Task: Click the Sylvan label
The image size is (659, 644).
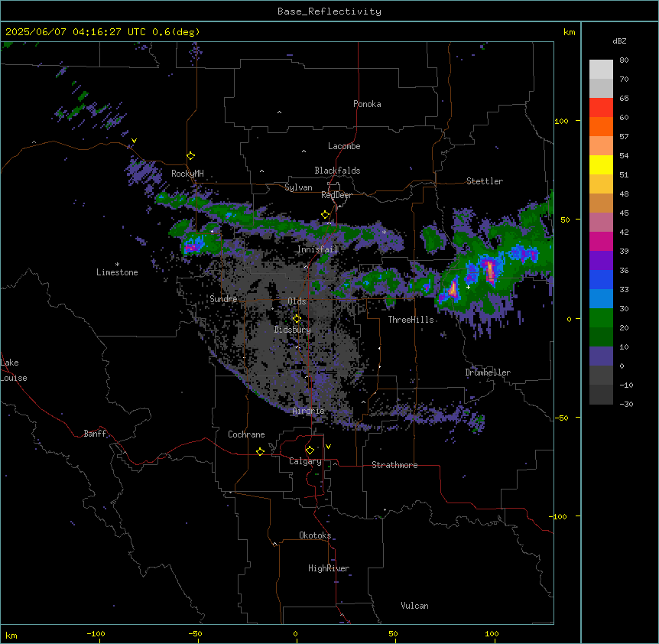Action: [x=298, y=187]
